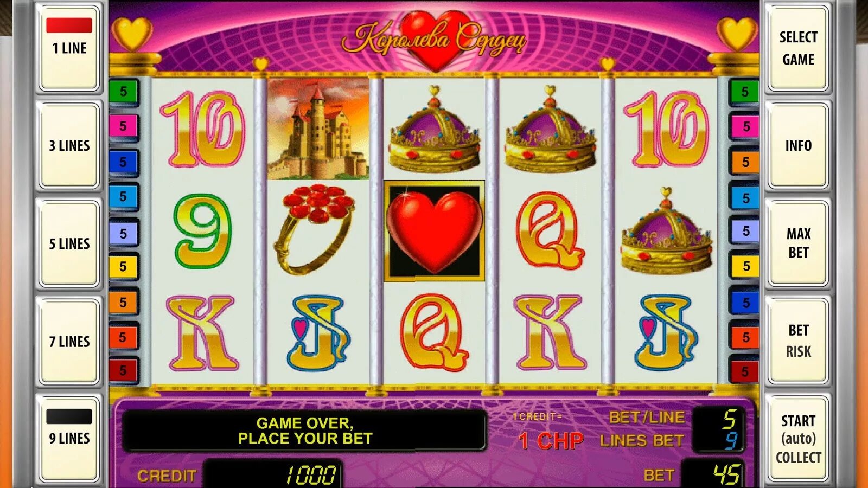Click the K symbol in the first reel
The image size is (868, 488).
[202, 332]
